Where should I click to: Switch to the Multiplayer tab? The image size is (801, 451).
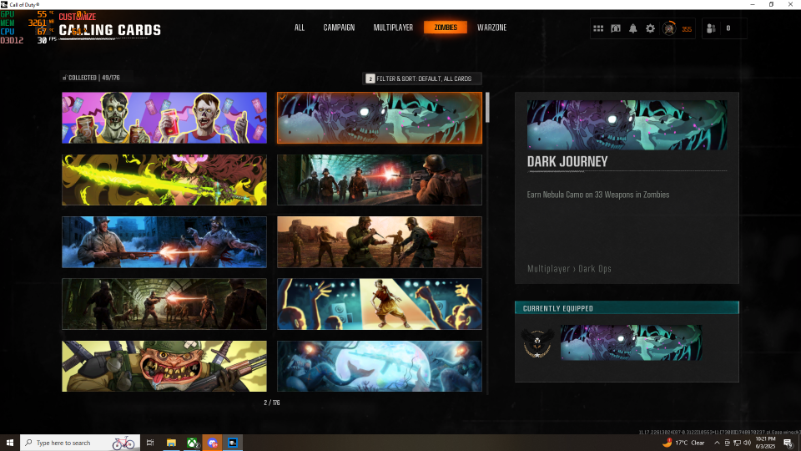[393, 28]
